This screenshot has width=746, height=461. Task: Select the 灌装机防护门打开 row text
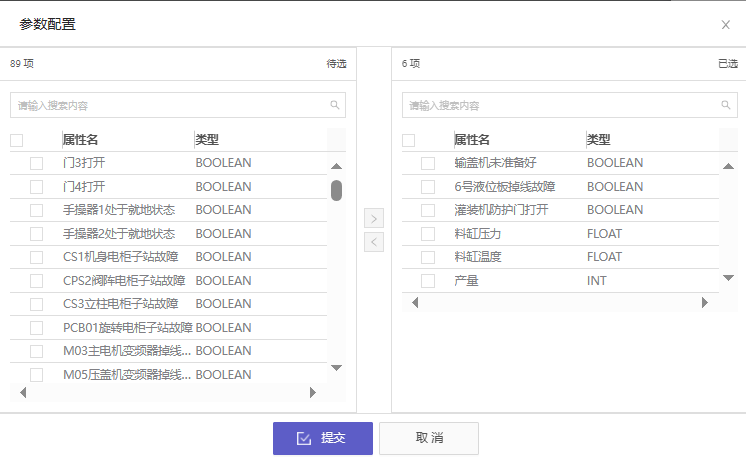pyautogui.click(x=501, y=210)
